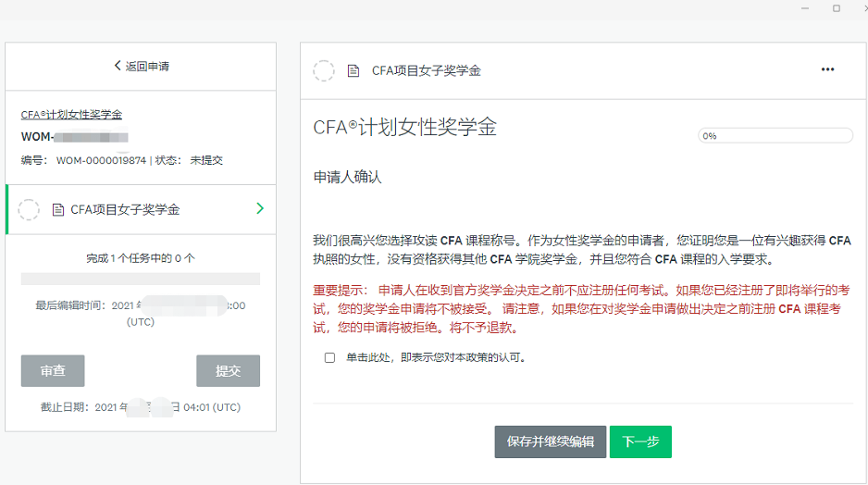The width and height of the screenshot is (868, 485).
Task: Minimize the window
Action: 805,8
